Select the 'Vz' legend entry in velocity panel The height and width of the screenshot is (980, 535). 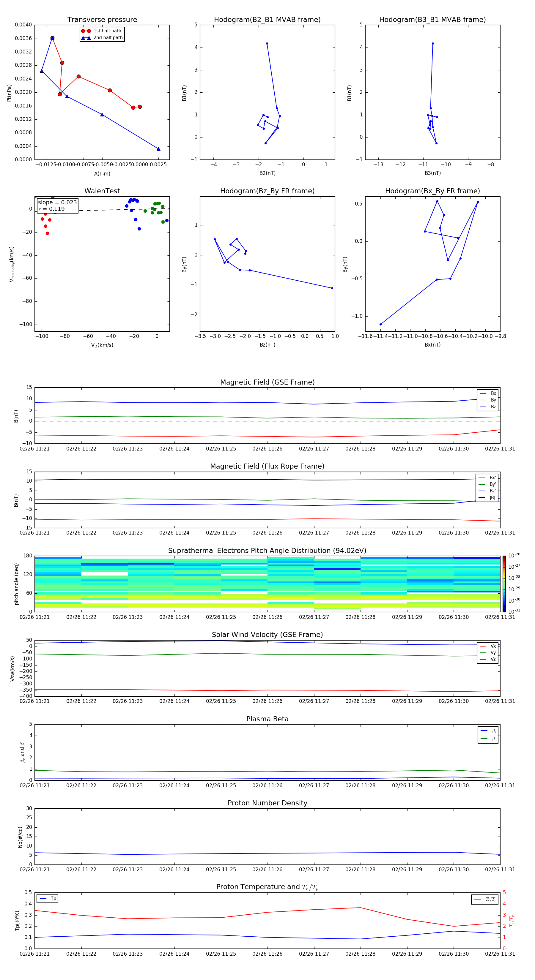(488, 659)
